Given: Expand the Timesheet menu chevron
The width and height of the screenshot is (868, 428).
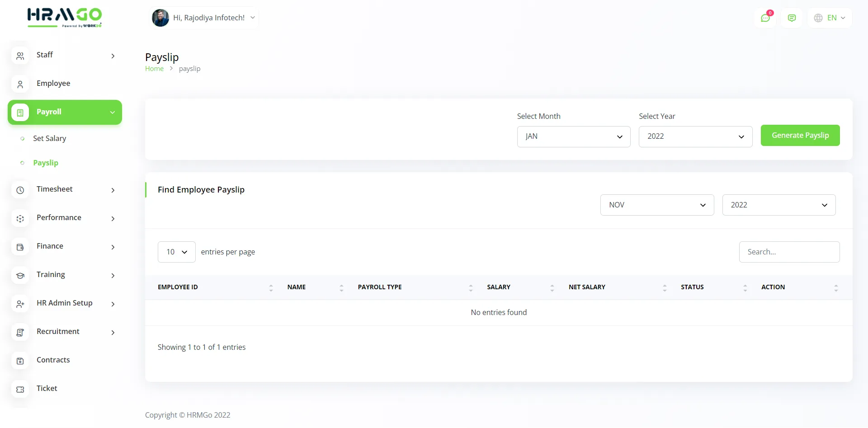Looking at the screenshot, I should (x=113, y=190).
